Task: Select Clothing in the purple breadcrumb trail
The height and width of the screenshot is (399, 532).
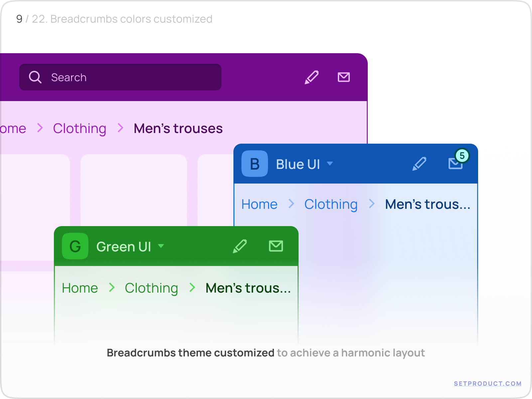Action: pos(80,128)
